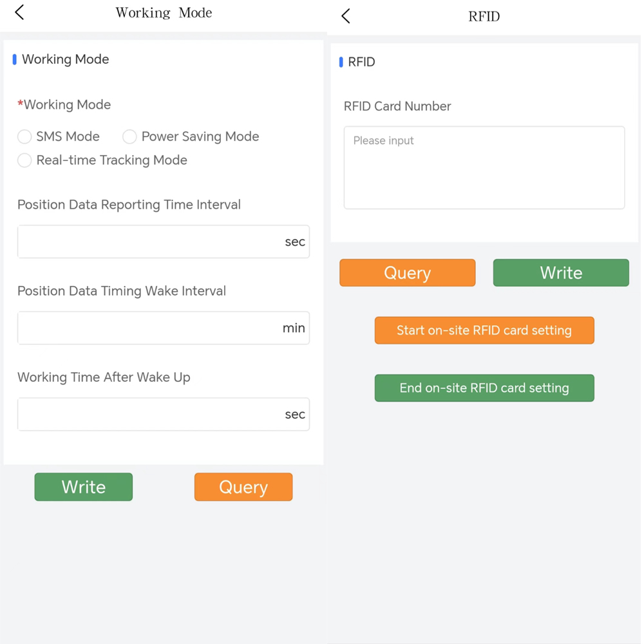Click the Working Time After Wake Up field

coord(148,414)
